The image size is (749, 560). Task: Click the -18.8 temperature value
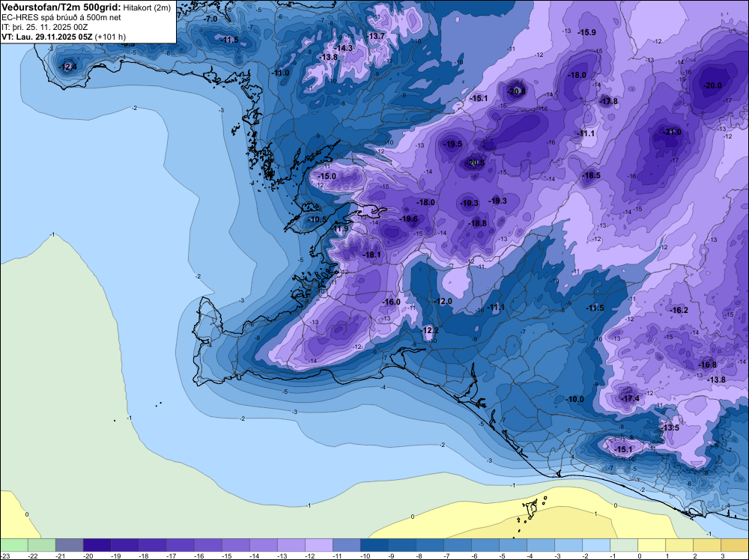click(x=478, y=223)
